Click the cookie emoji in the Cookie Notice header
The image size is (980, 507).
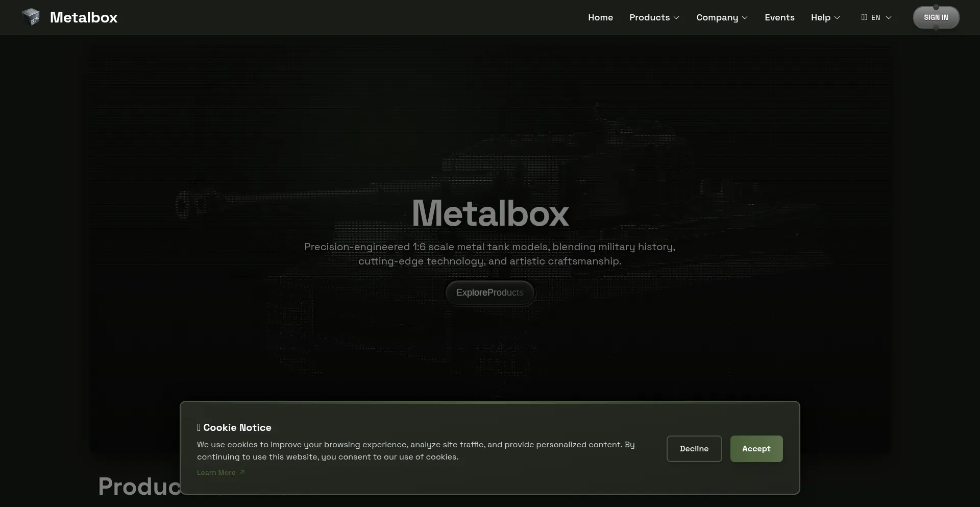tap(199, 427)
